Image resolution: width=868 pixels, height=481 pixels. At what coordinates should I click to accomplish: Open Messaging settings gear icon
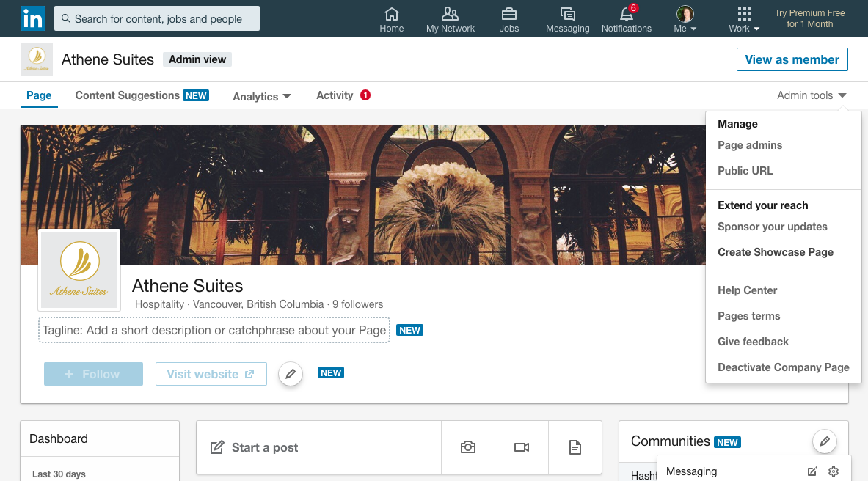833,471
